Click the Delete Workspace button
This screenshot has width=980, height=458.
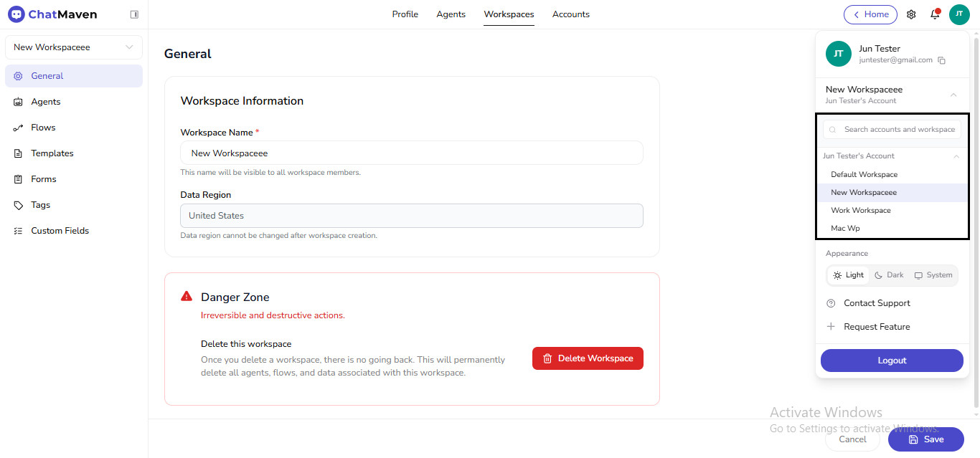coord(588,358)
